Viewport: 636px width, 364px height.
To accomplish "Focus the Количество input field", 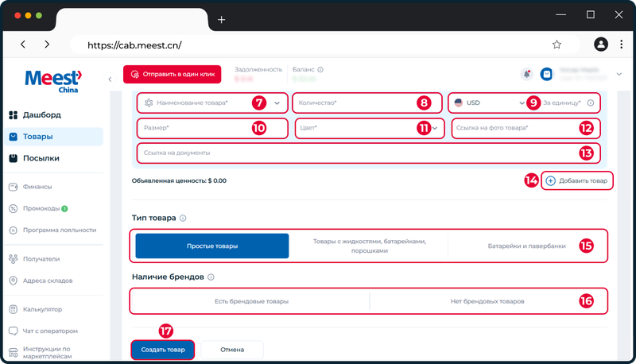I will pos(367,103).
